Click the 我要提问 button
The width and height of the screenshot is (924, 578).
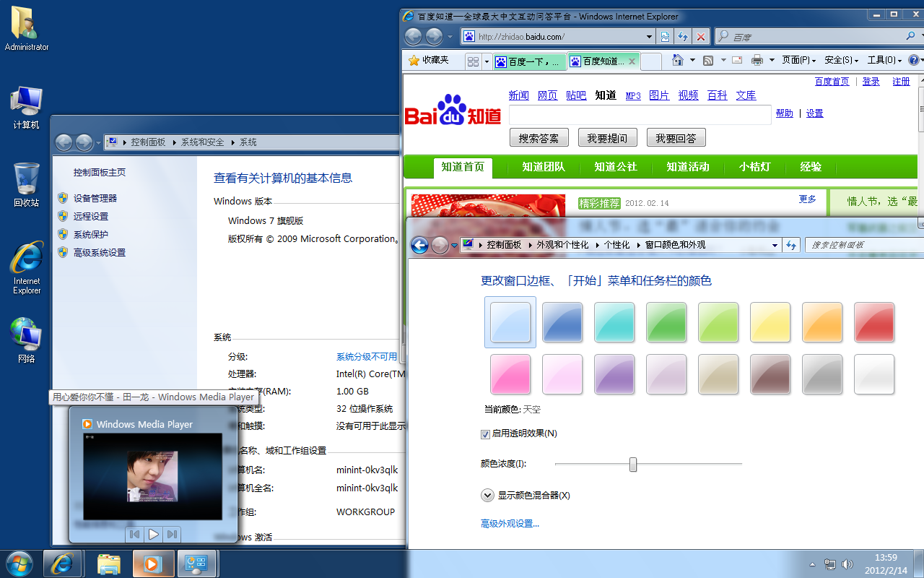(607, 138)
